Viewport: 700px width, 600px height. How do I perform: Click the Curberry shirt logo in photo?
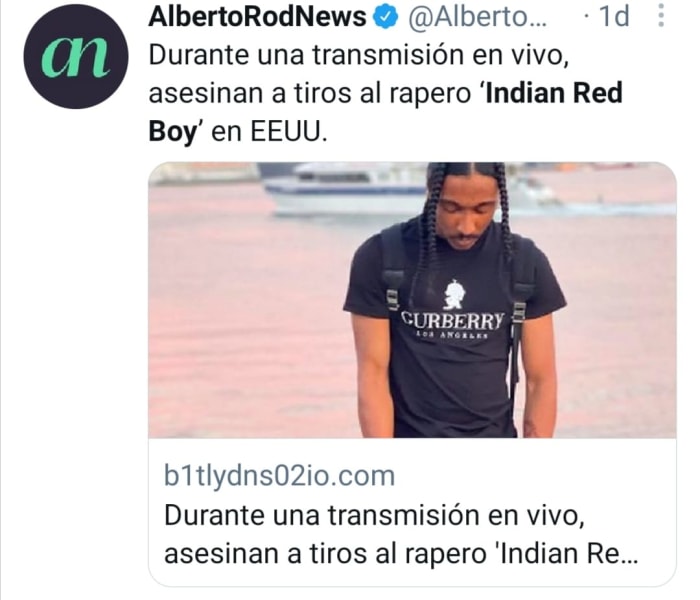pyautogui.click(x=453, y=309)
